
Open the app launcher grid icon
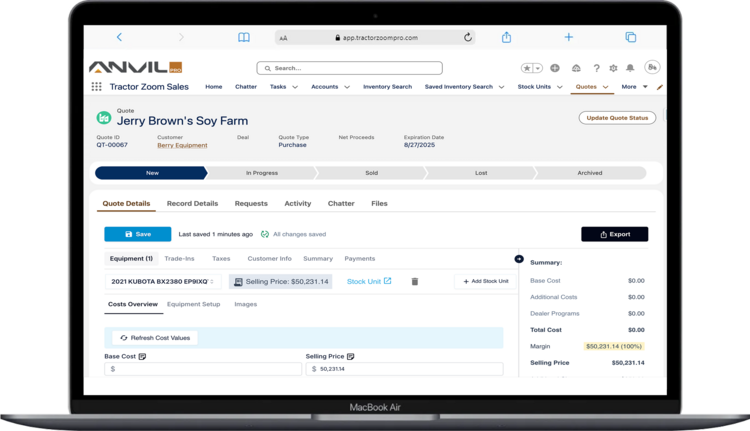coord(96,87)
